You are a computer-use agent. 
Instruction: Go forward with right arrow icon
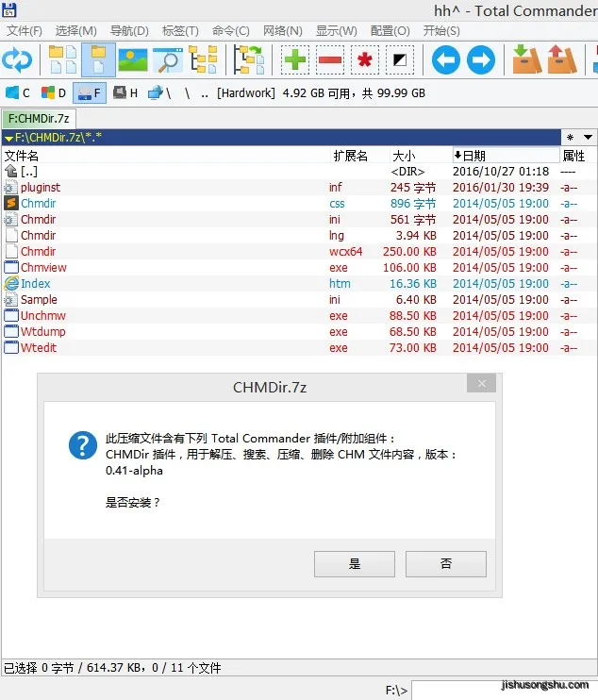[481, 59]
